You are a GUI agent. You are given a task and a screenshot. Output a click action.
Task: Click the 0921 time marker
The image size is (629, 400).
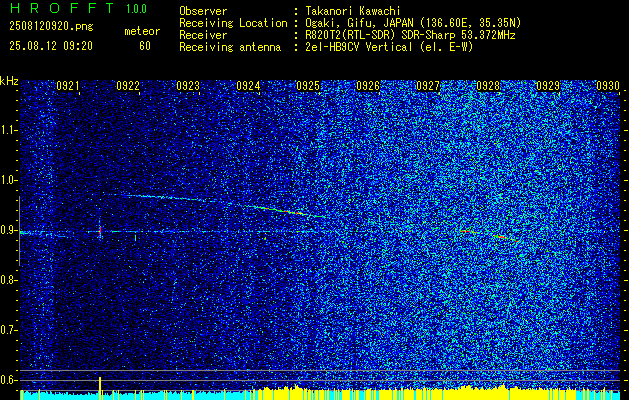pyautogui.click(x=68, y=85)
